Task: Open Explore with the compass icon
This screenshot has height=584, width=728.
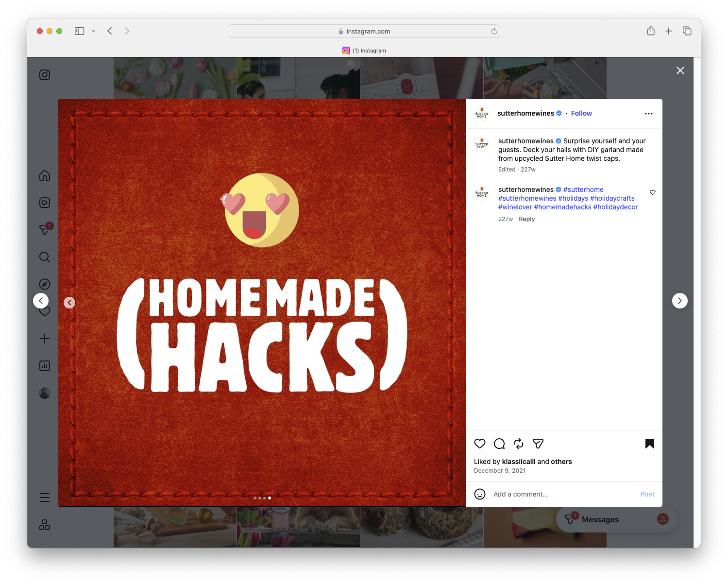Action: click(x=44, y=284)
